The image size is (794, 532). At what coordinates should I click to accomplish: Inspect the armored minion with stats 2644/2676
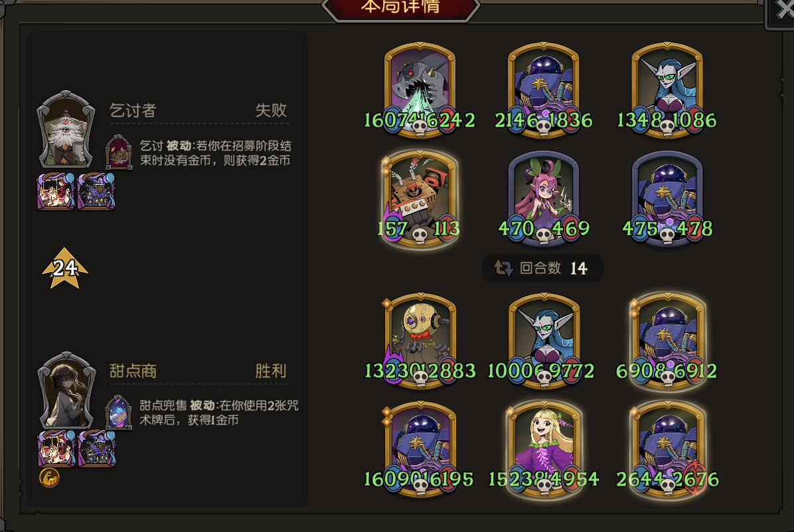(x=667, y=450)
